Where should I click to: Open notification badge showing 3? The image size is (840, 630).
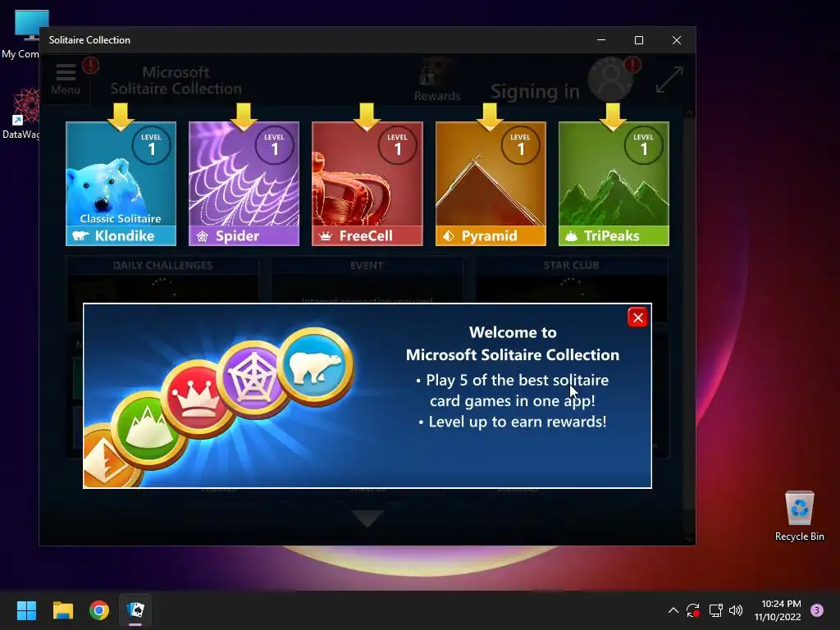pyautogui.click(x=817, y=610)
